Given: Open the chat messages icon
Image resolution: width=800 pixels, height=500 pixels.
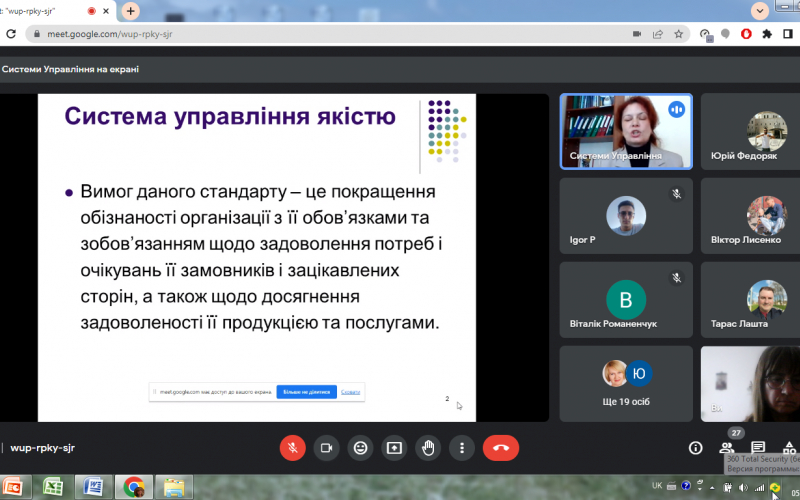Looking at the screenshot, I should [758, 448].
